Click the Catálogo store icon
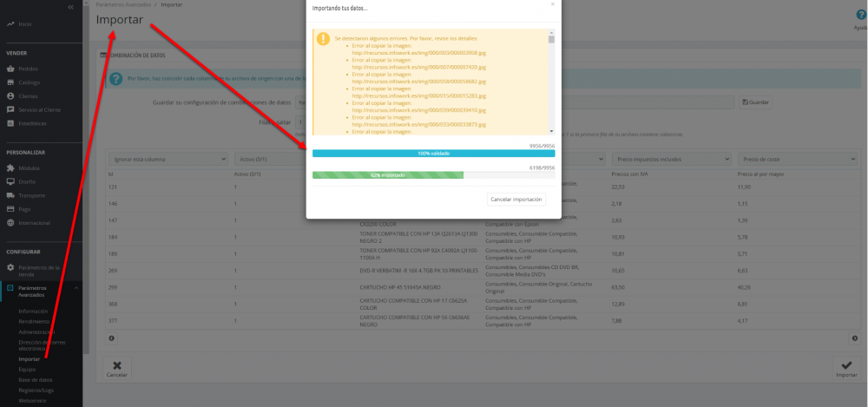This screenshot has width=868, height=407. coord(10,82)
